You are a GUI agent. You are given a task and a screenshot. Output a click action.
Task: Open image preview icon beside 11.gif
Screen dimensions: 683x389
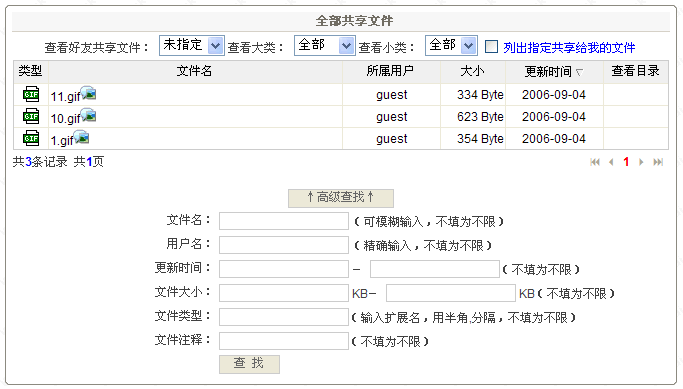tap(88, 93)
